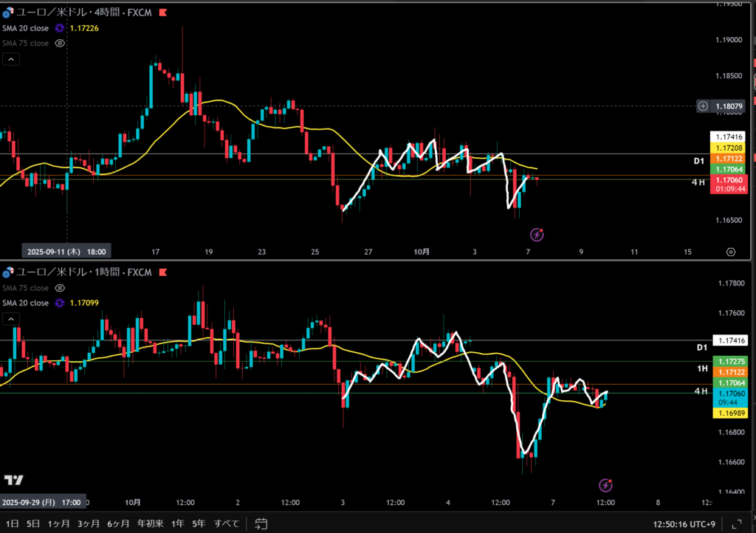Click SMA 20 refresh icon in 4-hour chart
756x533 pixels.
(x=61, y=28)
